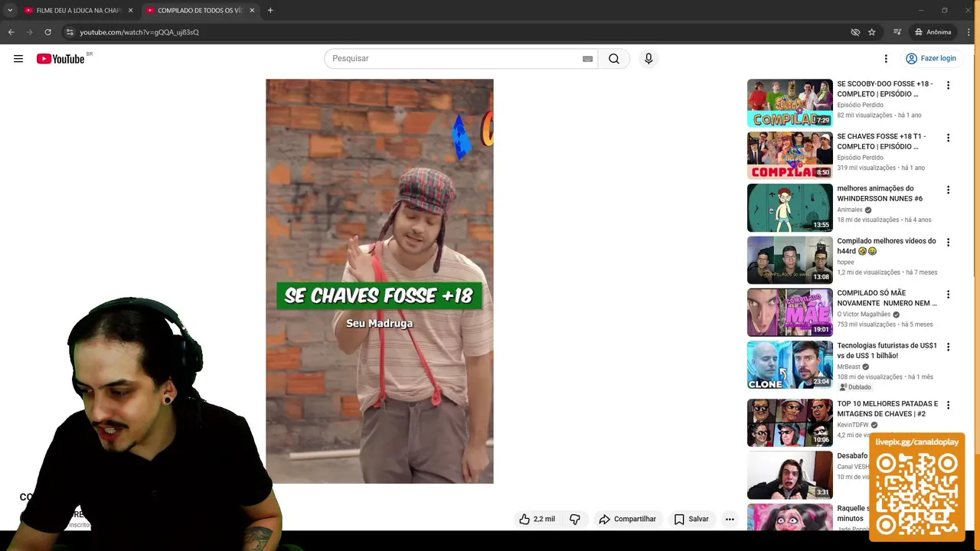Open options for melhores animações do WHINDERSSON
980x551 pixels.
click(948, 190)
